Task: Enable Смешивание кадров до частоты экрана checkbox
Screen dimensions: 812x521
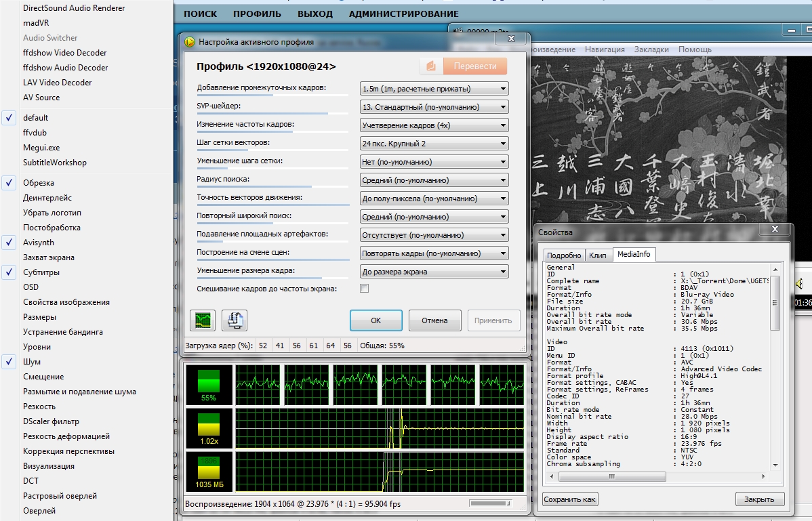Action: tap(365, 289)
